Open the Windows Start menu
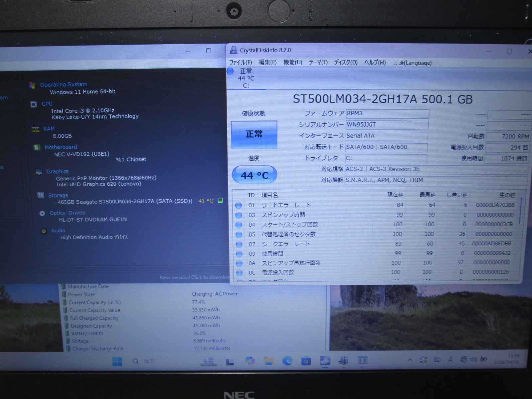 point(117,361)
